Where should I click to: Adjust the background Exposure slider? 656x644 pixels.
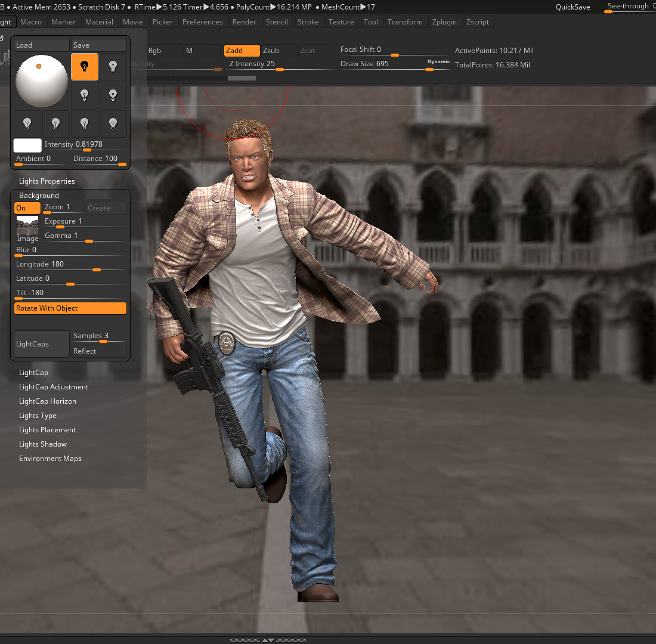(85, 222)
